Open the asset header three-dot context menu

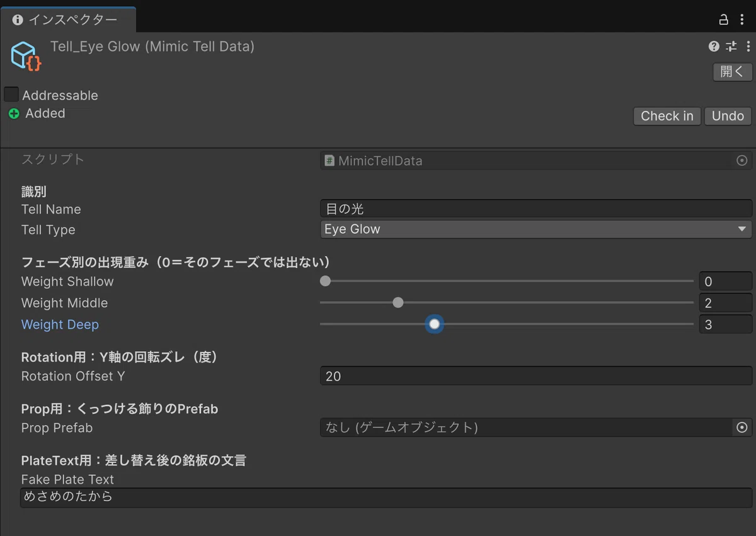(748, 46)
